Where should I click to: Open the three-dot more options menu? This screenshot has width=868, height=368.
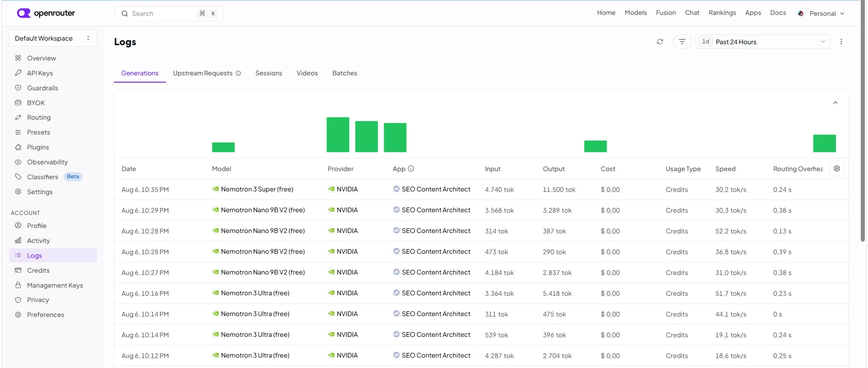click(x=841, y=42)
